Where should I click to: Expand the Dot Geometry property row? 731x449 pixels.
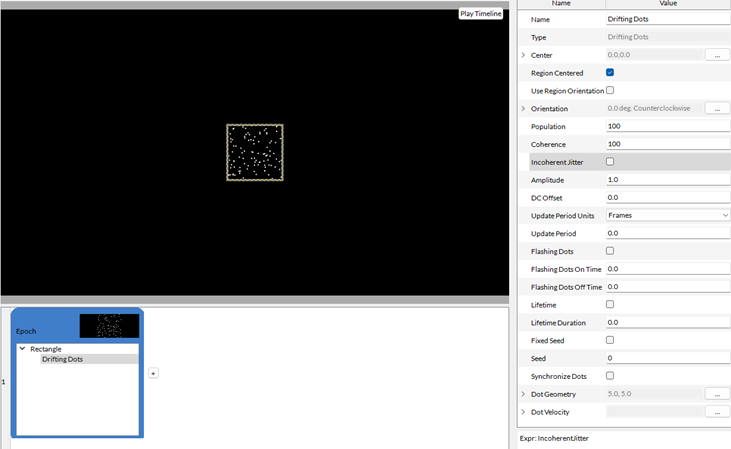[523, 394]
